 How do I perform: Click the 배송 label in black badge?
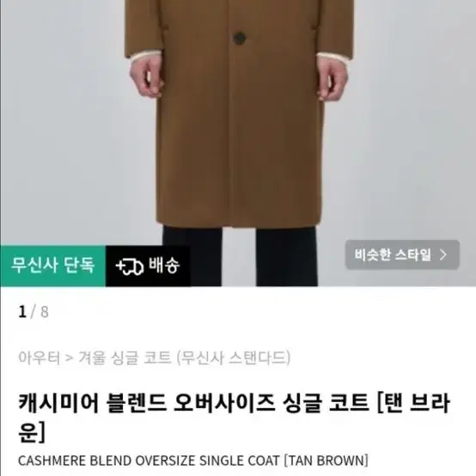coord(164,265)
